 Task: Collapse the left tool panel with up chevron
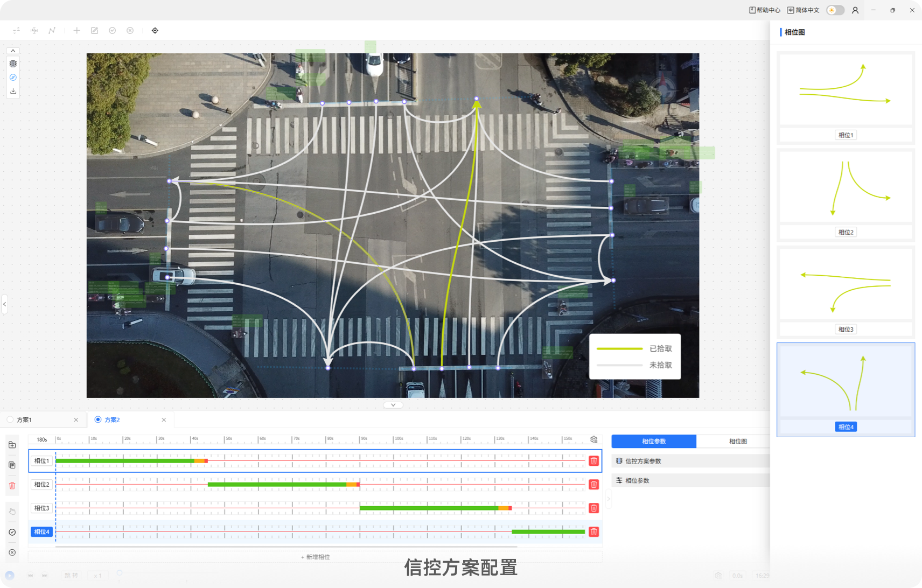click(13, 51)
